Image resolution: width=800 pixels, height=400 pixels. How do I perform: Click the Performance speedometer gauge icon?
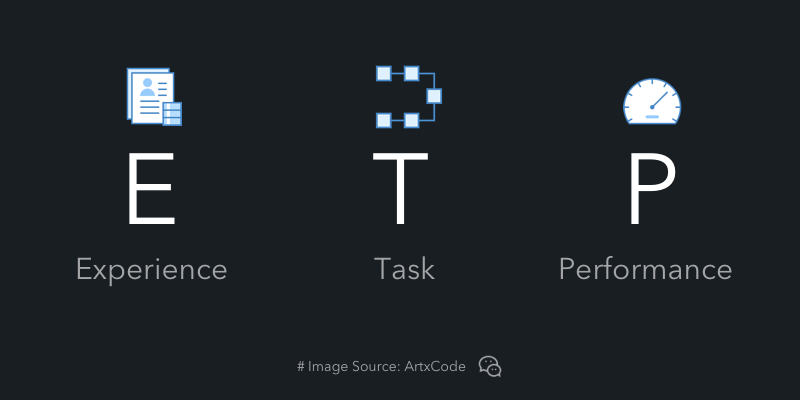point(652,102)
